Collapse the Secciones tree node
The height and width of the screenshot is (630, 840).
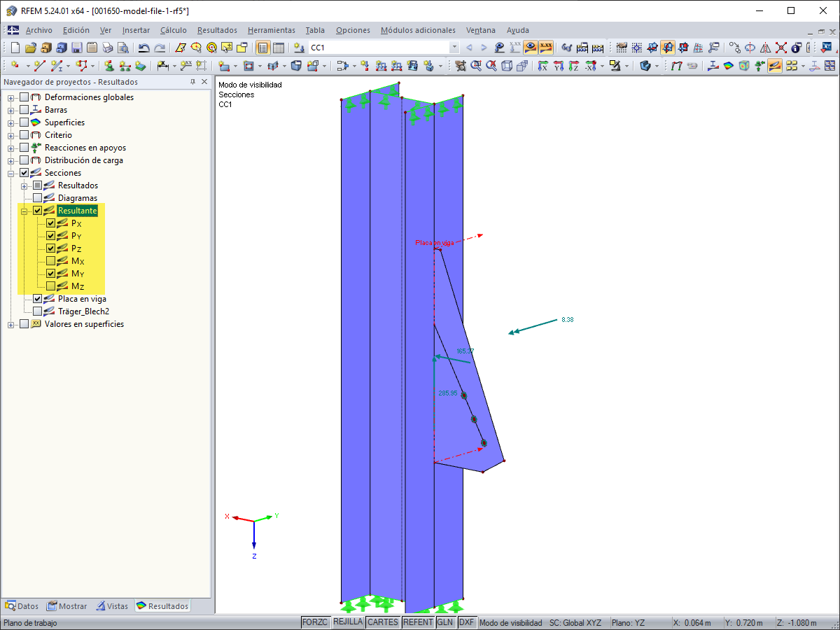[11, 173]
